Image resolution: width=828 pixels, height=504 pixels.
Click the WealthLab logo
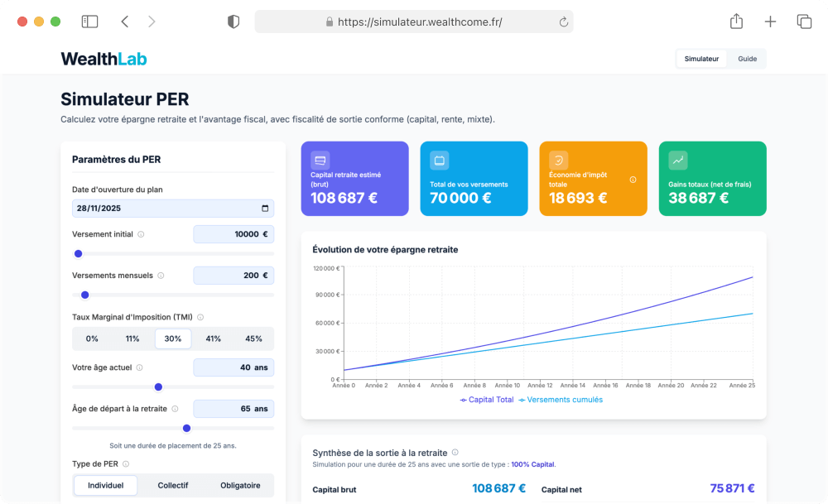(103, 58)
